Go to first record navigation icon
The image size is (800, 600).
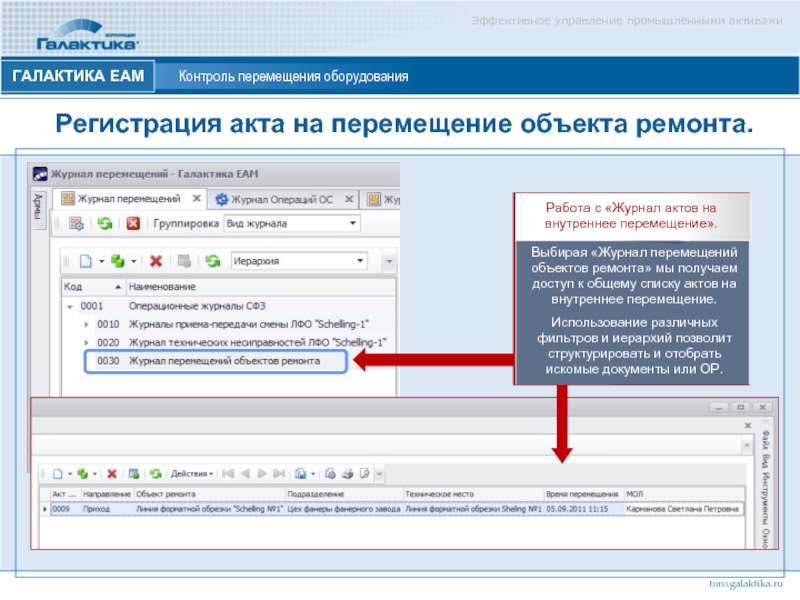[228, 474]
